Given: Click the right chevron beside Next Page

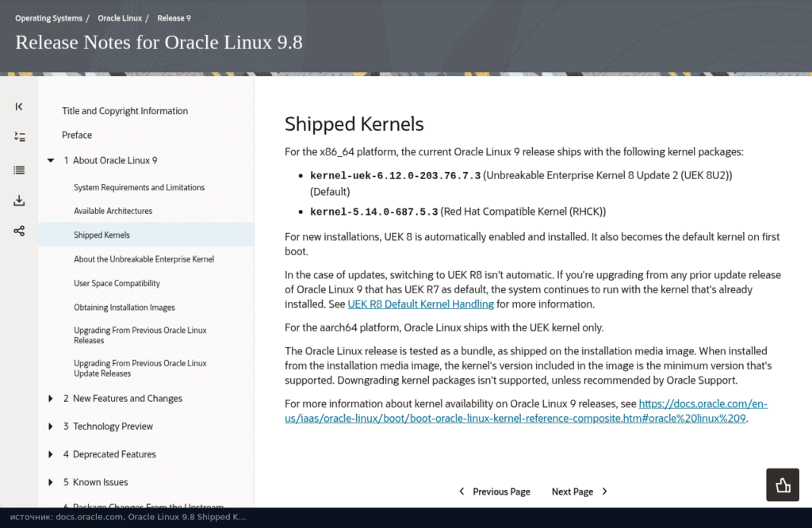Looking at the screenshot, I should tap(604, 492).
